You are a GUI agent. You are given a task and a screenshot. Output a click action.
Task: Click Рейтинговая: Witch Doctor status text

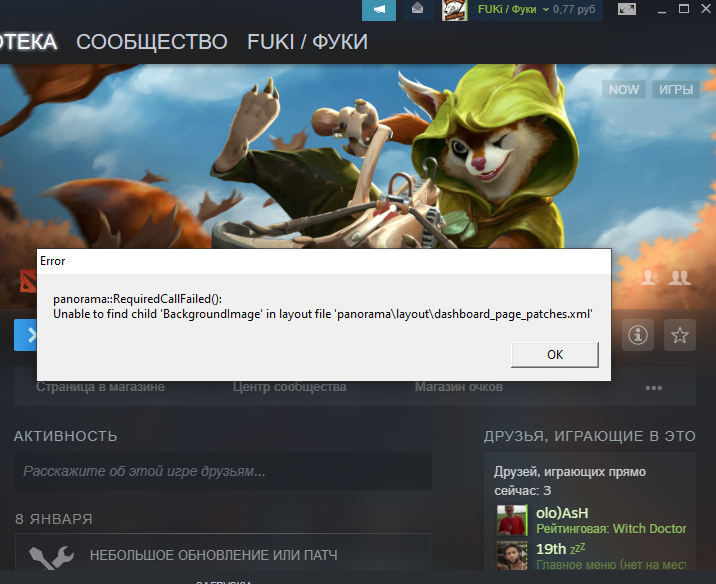click(611, 529)
